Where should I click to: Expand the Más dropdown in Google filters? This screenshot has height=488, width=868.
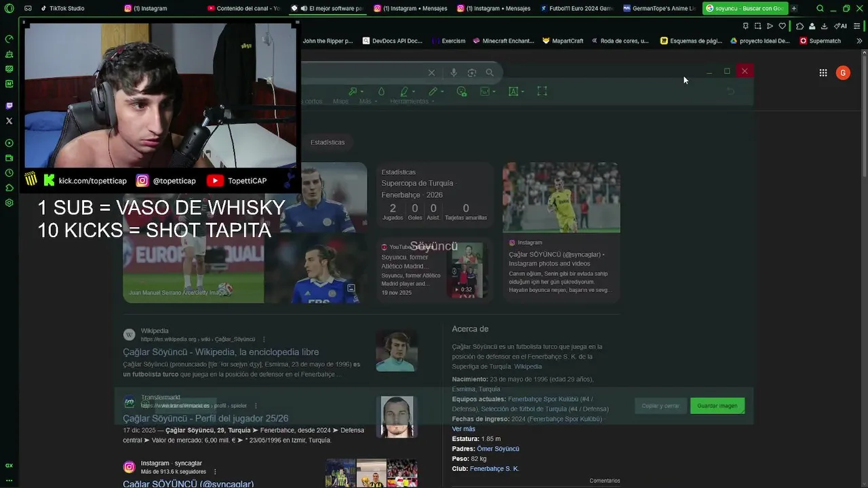coord(368,101)
